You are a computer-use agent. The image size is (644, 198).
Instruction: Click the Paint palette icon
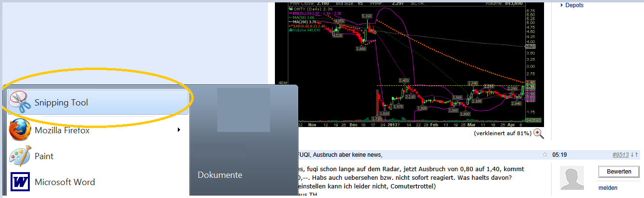20,156
